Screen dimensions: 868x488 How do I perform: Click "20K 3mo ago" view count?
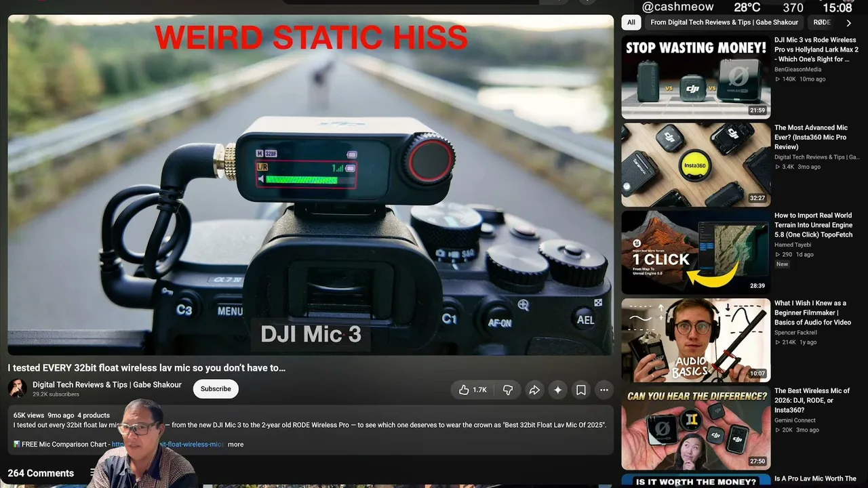coord(797,430)
